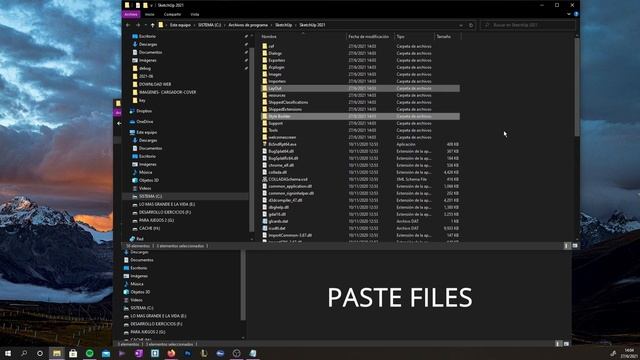
Task: Click the Back arrow in front Explorer window
Action: (x=128, y=25)
